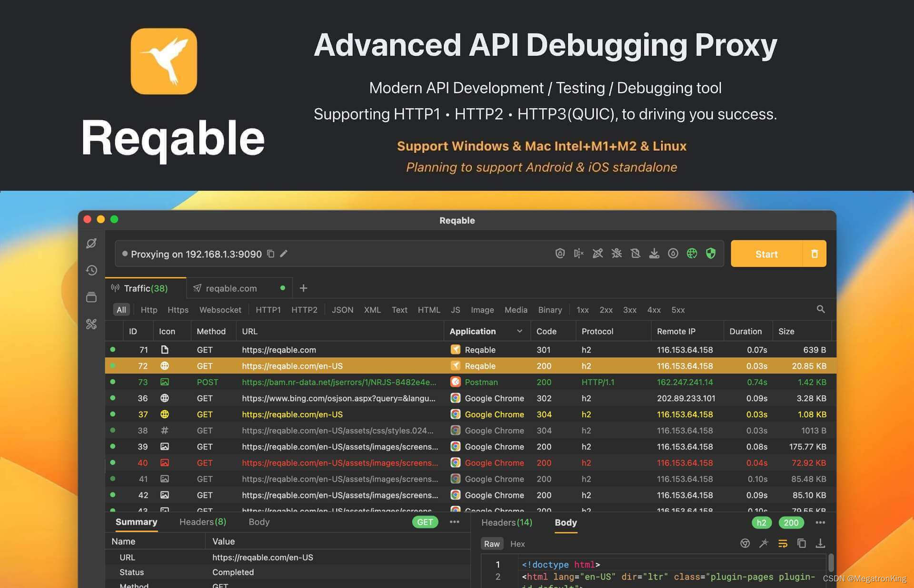Click the trash icon beside Start

click(x=814, y=254)
